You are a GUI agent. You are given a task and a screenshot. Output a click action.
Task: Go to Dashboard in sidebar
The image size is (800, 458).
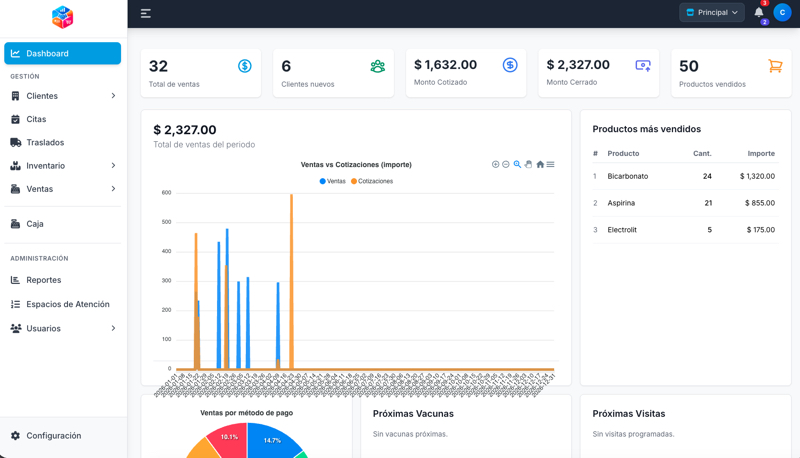[x=62, y=53]
